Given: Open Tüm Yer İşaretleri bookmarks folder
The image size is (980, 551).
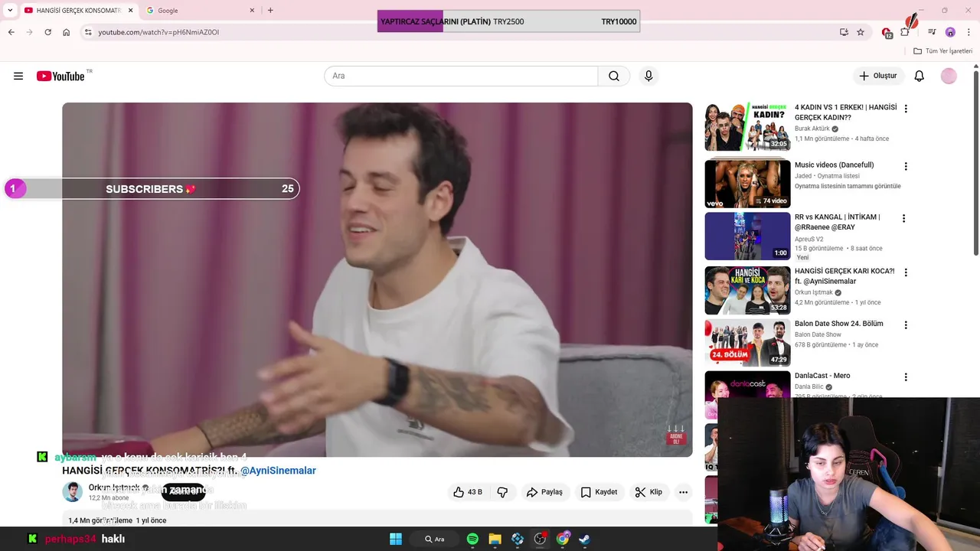Looking at the screenshot, I should tap(942, 51).
